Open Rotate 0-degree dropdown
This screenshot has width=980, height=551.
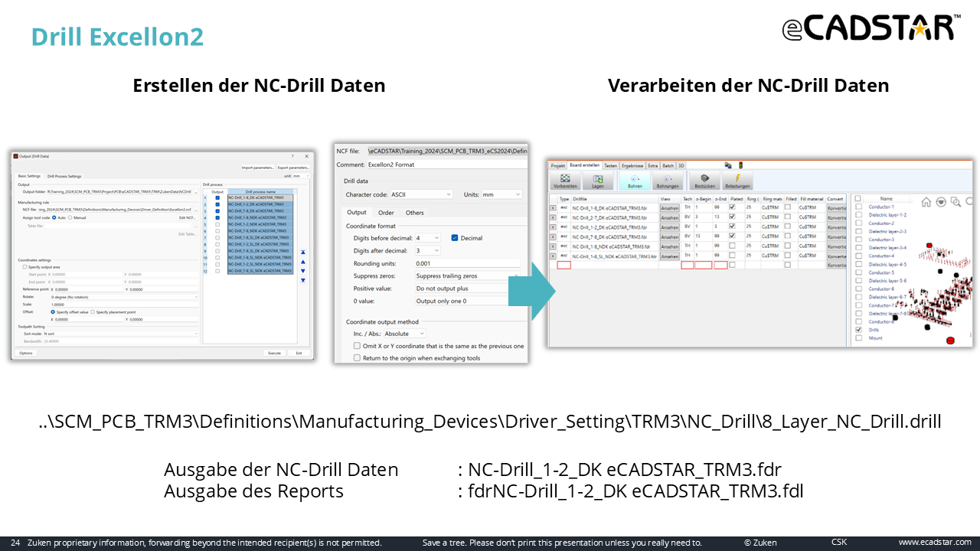pos(123,297)
